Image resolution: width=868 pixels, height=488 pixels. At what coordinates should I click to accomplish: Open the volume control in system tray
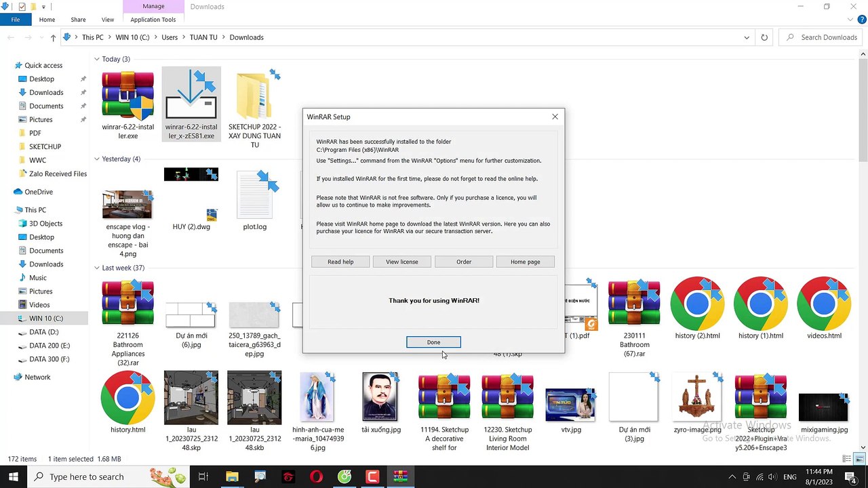(x=772, y=477)
